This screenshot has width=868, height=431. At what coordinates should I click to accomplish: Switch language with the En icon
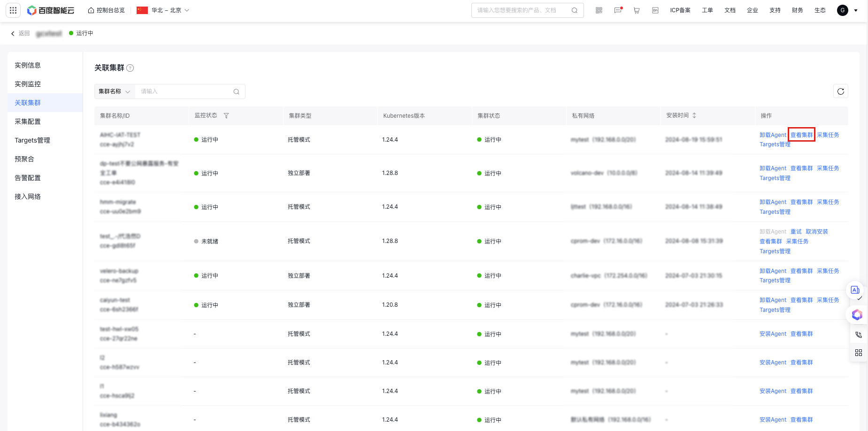[x=655, y=10]
